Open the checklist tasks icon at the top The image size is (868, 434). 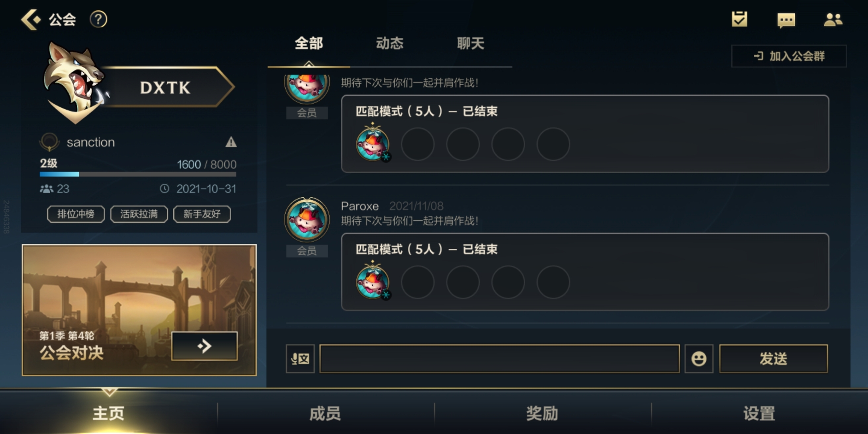739,19
